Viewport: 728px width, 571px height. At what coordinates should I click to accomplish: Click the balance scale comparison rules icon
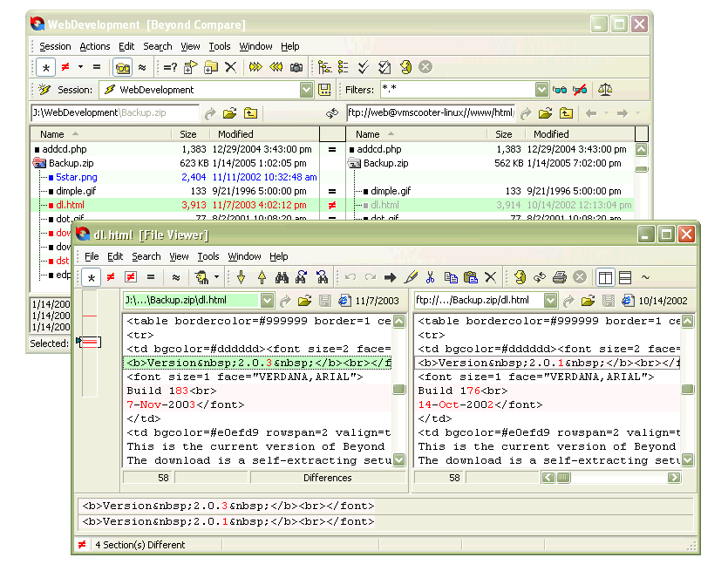(605, 90)
